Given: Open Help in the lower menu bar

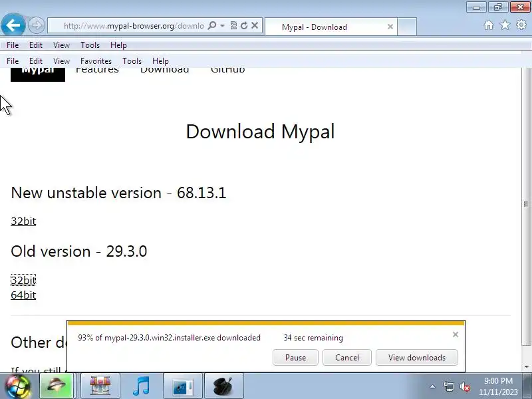Looking at the screenshot, I should [160, 61].
